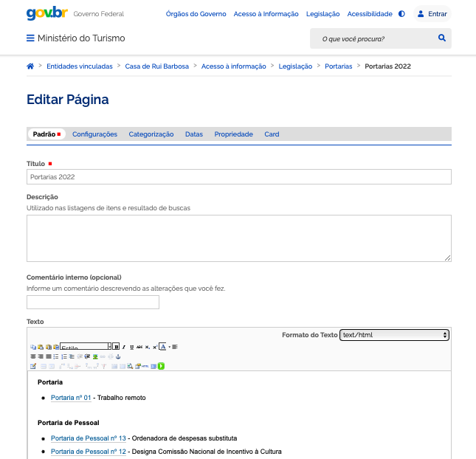The width and height of the screenshot is (476, 459).
Task: Open the hamburger menu beside Ministério do Turismo
Action: (30, 38)
